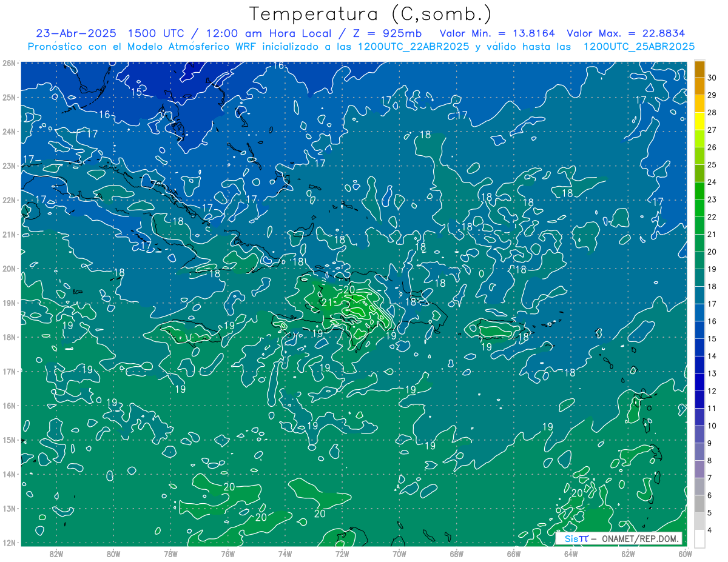Click the "70W" longitude axis label
The width and height of the screenshot is (728, 562).
pyautogui.click(x=399, y=554)
